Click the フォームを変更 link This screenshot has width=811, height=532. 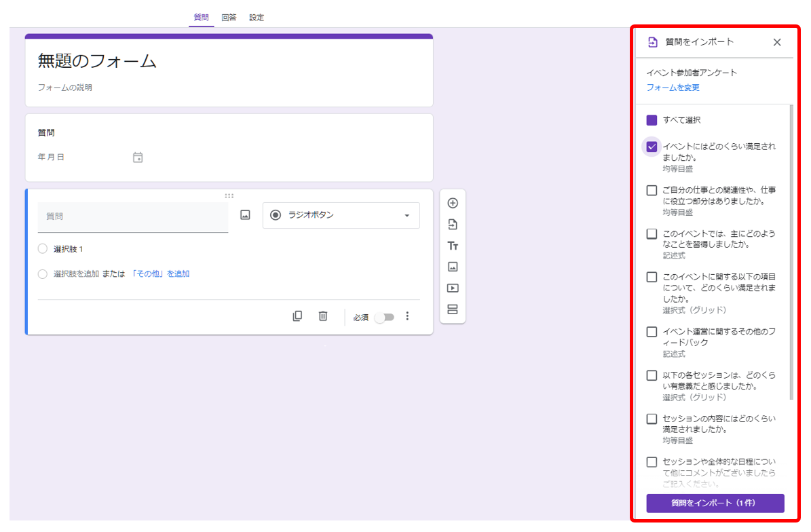coord(673,88)
